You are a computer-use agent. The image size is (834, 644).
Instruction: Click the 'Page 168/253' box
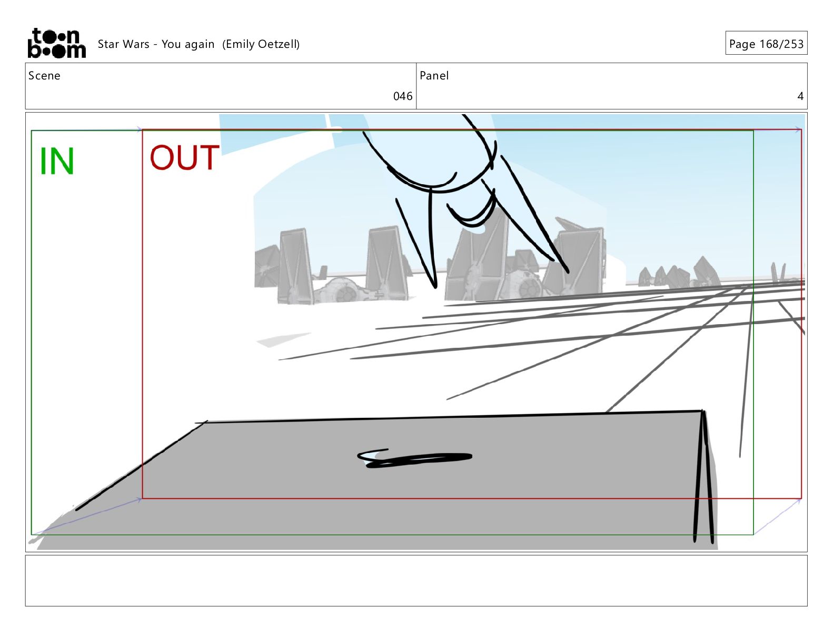point(766,43)
